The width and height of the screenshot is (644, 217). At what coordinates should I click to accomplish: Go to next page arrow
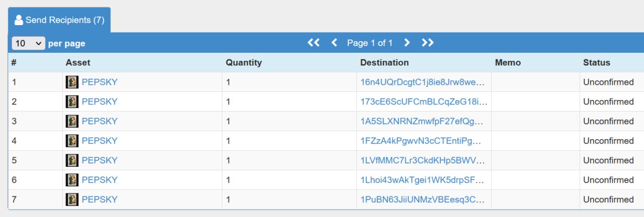[407, 43]
